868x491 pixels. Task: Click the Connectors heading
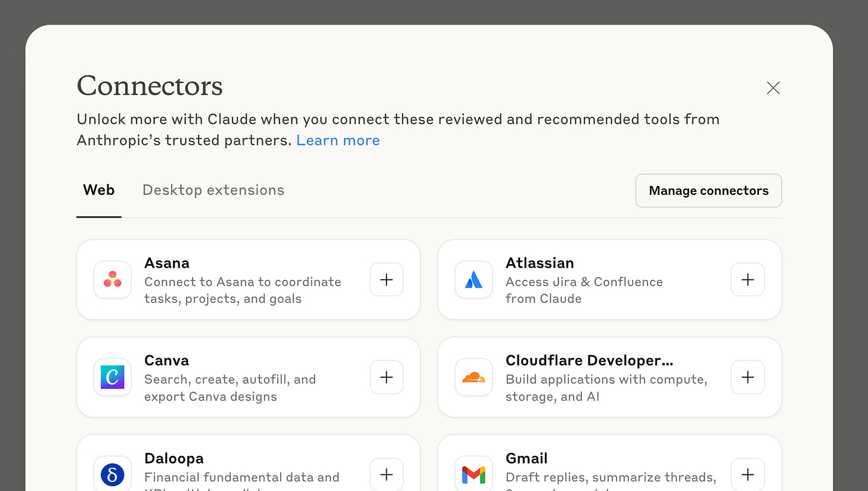tap(150, 86)
